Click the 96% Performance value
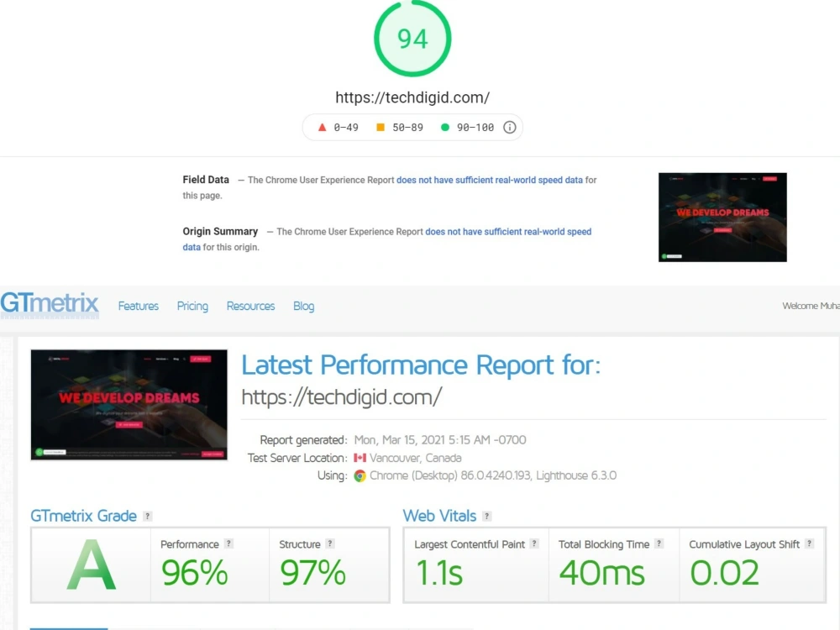Screen dimensions: 840x630 [x=195, y=572]
